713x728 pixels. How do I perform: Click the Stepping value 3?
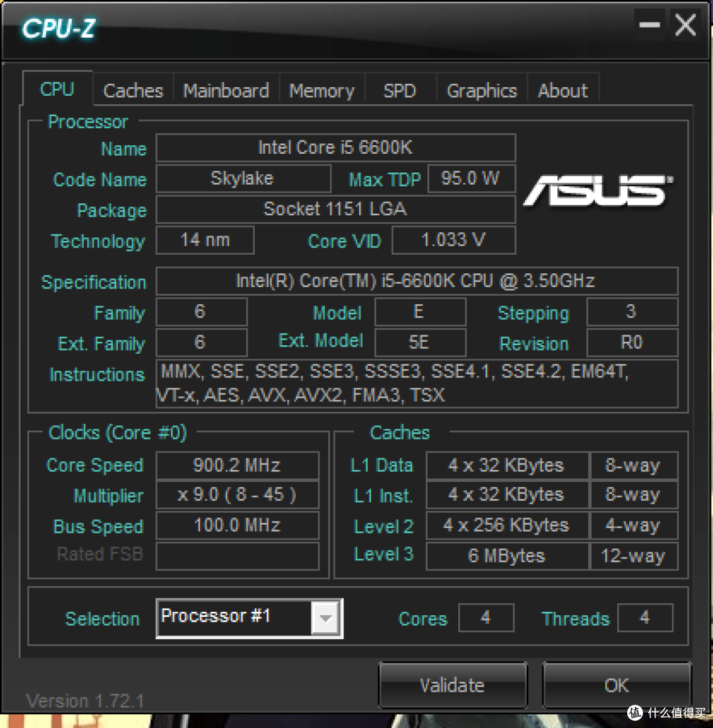coord(632,312)
